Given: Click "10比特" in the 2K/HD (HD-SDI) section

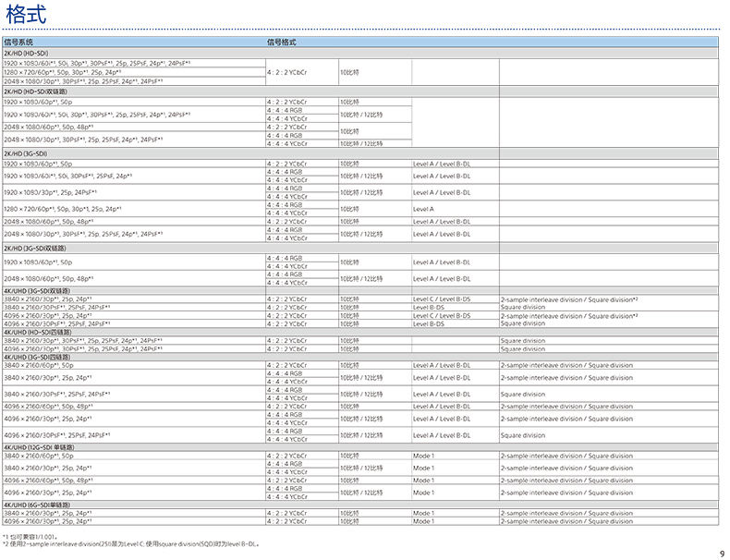Looking at the screenshot, I should 349,72.
